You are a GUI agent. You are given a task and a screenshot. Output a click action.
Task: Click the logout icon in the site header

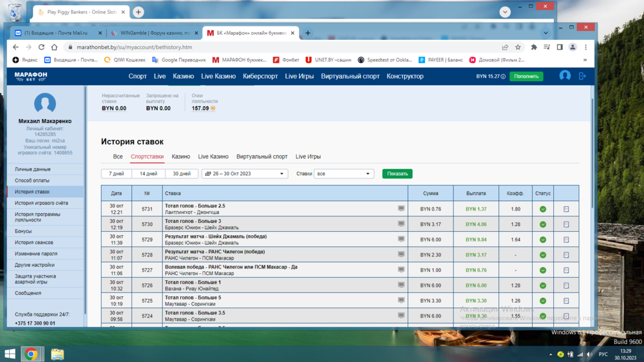coord(582,76)
